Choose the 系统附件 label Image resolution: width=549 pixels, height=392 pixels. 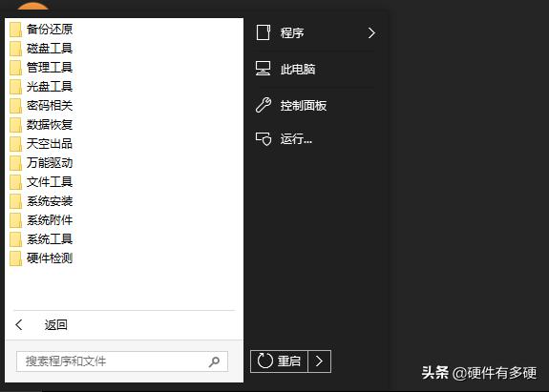tap(50, 220)
